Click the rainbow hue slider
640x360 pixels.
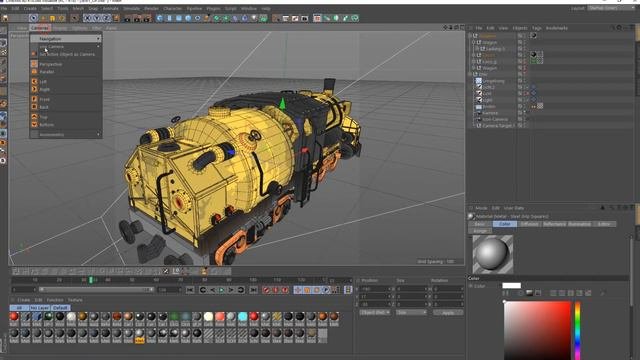coord(578,331)
